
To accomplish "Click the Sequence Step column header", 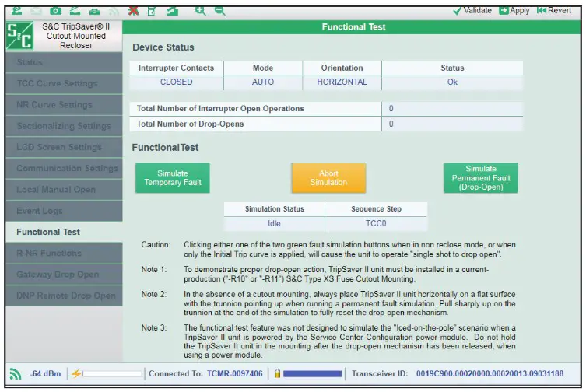I will 376,209.
